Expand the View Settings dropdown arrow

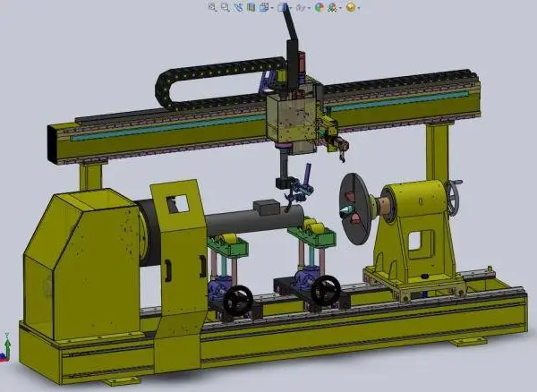coord(359,7)
